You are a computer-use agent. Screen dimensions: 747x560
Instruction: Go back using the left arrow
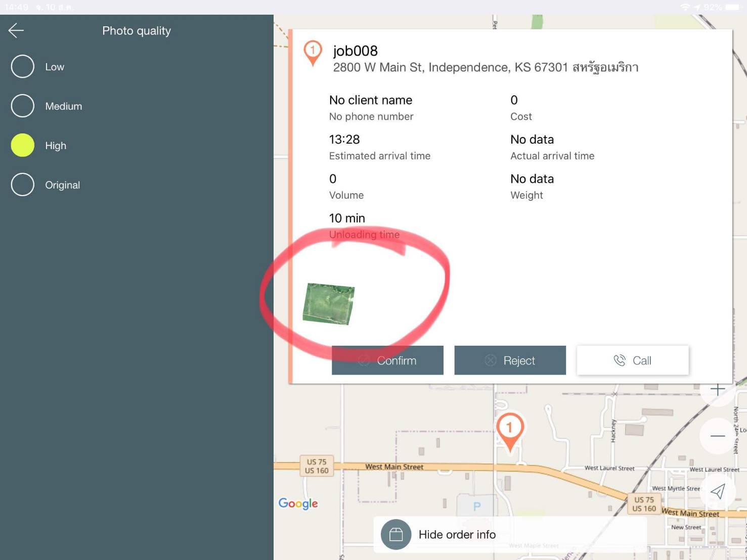tap(16, 31)
